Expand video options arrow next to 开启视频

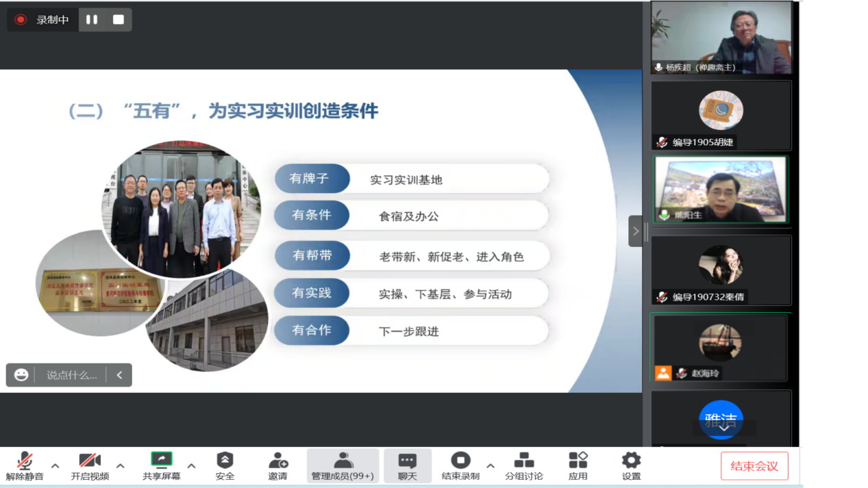(121, 466)
